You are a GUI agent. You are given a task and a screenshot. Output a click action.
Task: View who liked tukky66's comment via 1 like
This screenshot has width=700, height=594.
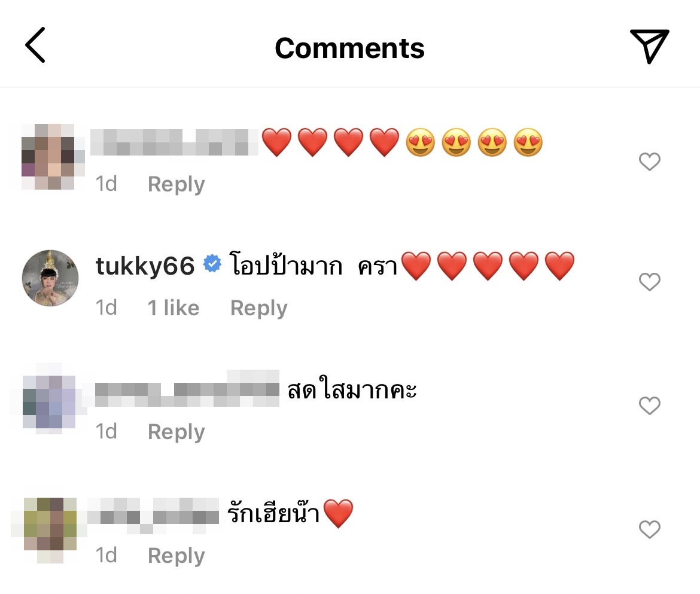[x=173, y=307]
